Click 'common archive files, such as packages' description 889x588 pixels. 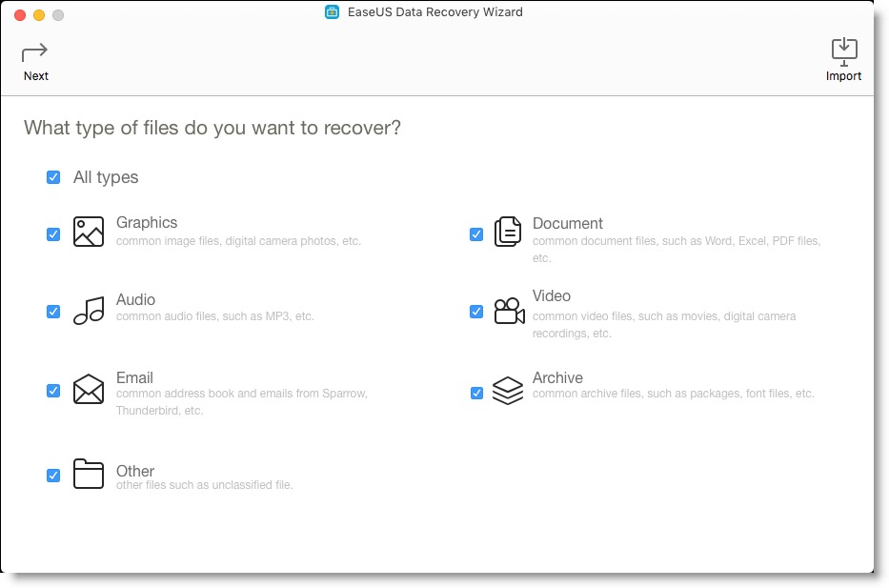(673, 394)
